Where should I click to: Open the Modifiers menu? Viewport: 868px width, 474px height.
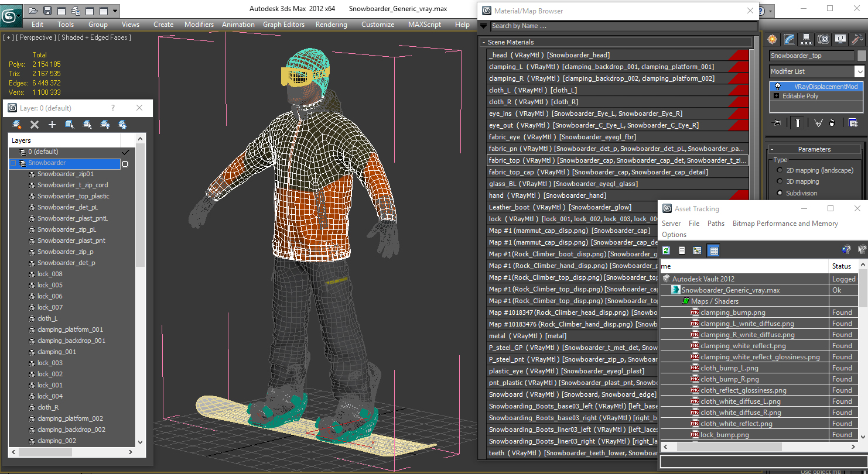(x=199, y=25)
